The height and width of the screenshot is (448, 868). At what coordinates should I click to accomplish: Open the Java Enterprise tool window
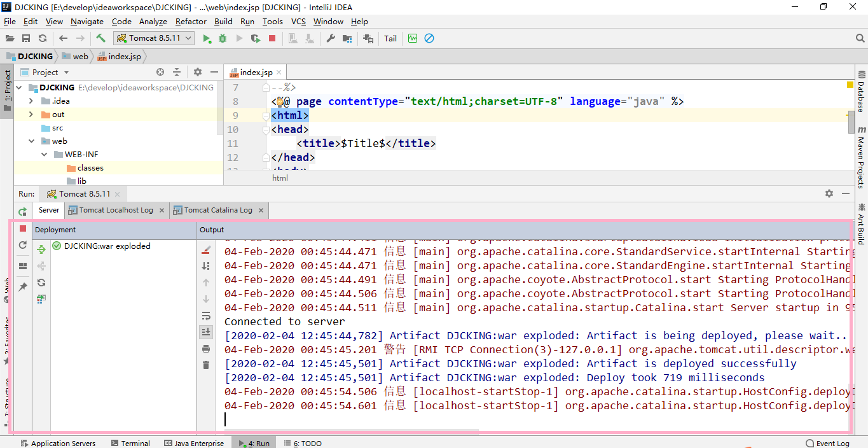tap(194, 444)
